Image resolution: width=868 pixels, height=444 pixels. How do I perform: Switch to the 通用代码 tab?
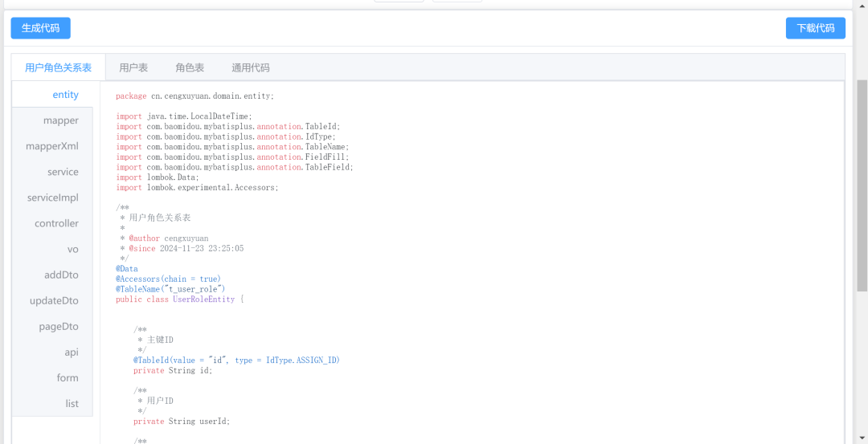point(251,67)
